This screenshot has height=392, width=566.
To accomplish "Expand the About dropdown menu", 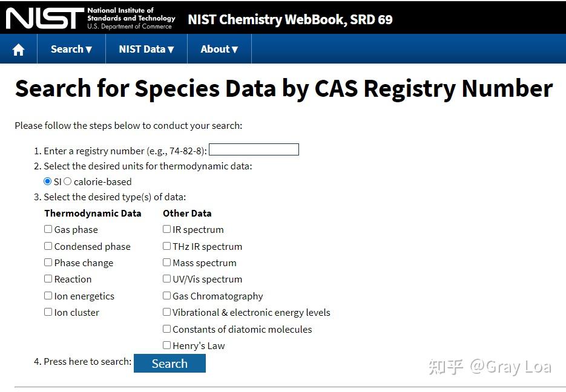I will [219, 50].
